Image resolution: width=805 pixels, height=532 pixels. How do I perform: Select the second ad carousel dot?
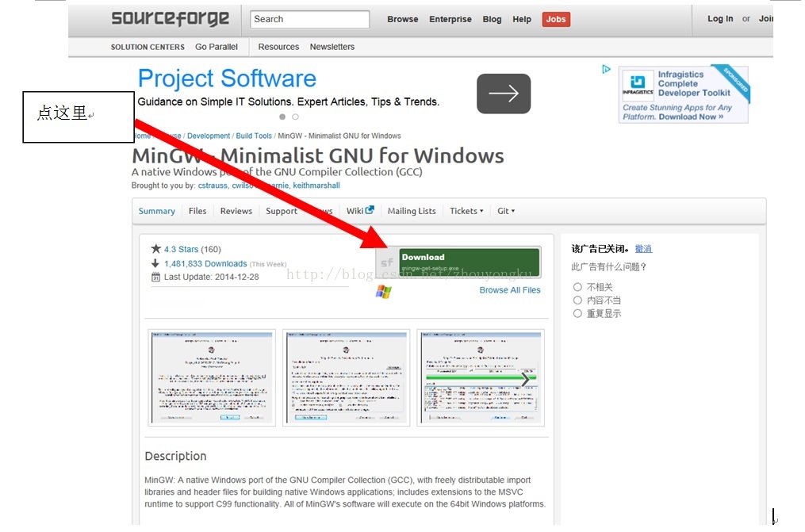click(295, 117)
